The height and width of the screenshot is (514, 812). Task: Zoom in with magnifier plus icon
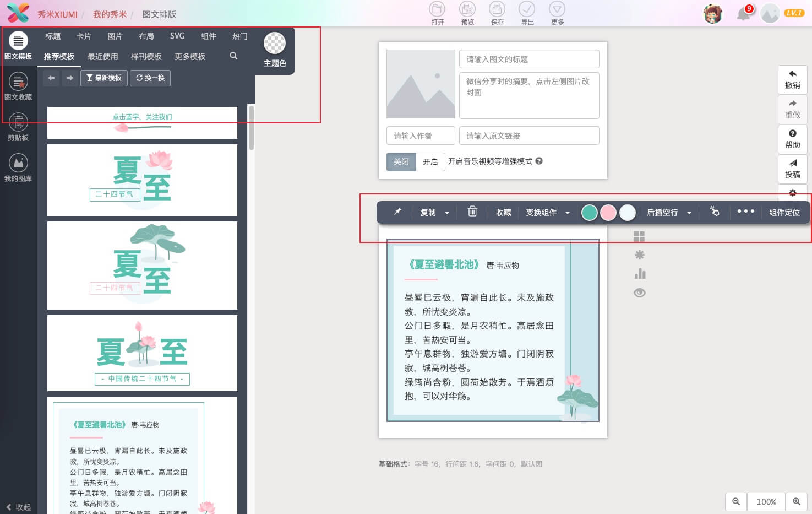tap(796, 501)
